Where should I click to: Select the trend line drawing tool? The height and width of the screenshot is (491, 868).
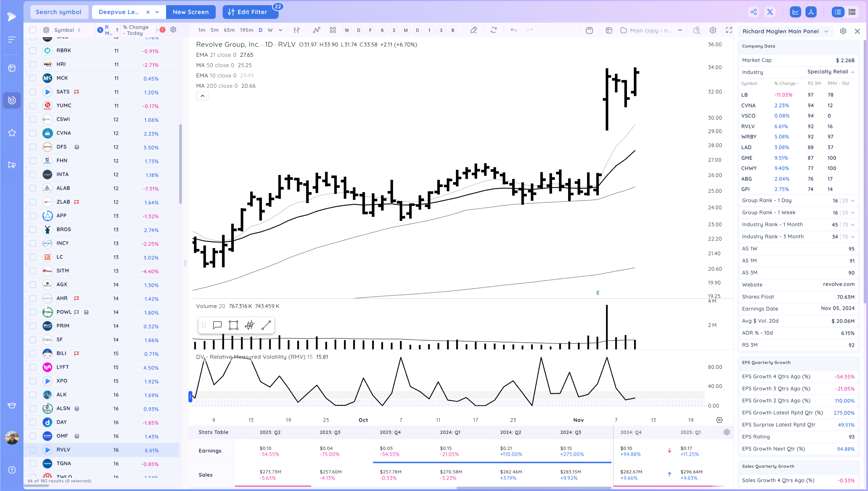point(266,325)
